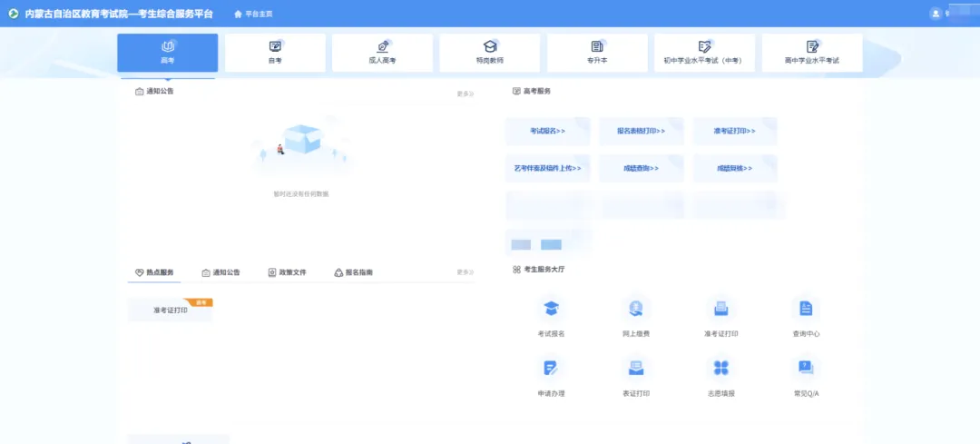This screenshot has width=980, height=444.
Task: Open 网上缴费 online payment icon
Action: tap(636, 309)
